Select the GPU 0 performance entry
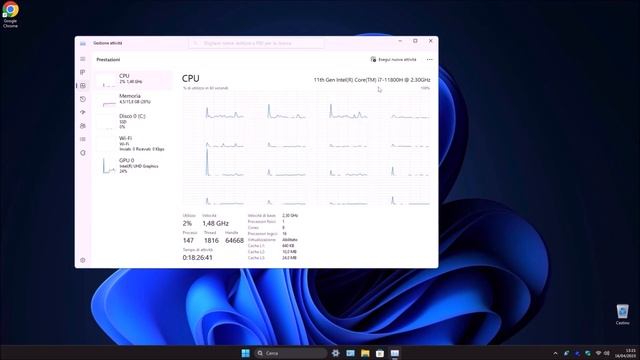 [x=133, y=165]
